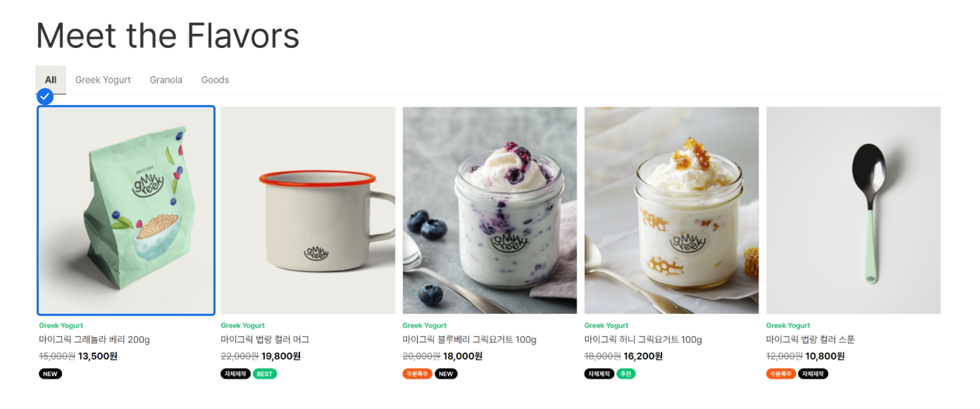The height and width of the screenshot is (409, 980).
Task: Open the honey yogurt jar image
Action: click(671, 210)
